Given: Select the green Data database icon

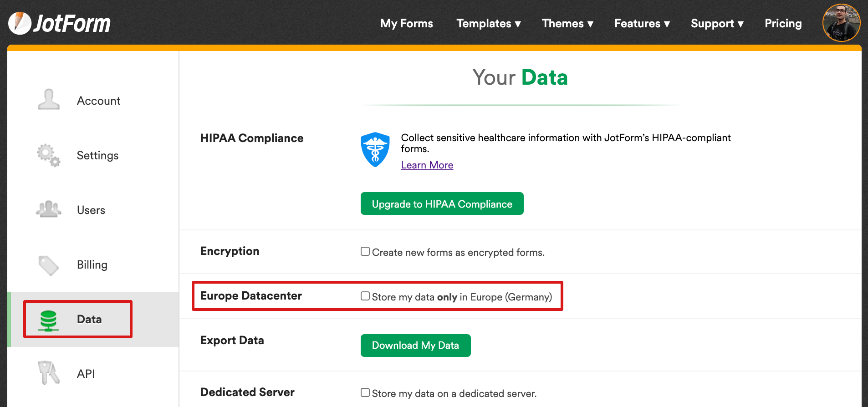Looking at the screenshot, I should coord(48,320).
